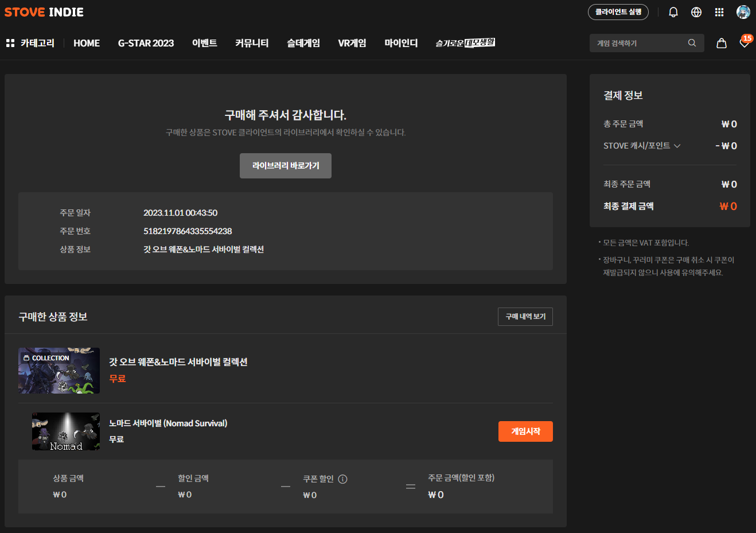Click the 게임 검색하기 search field

(637, 43)
